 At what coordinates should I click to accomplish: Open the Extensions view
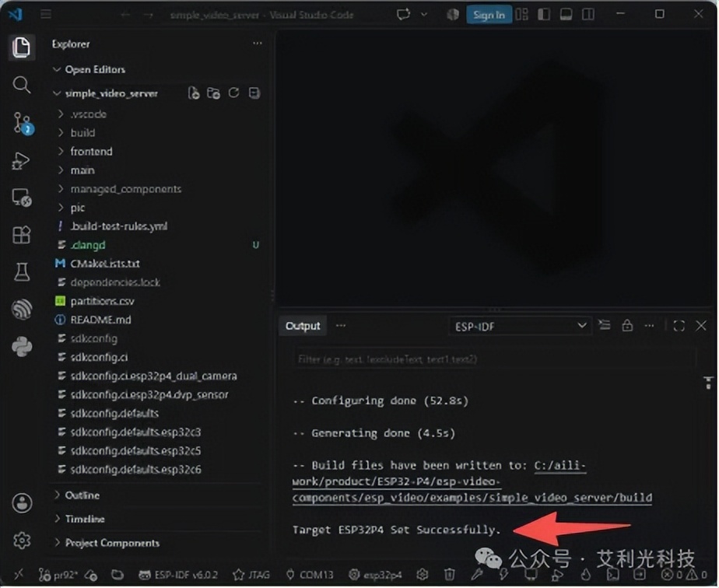[x=21, y=235]
